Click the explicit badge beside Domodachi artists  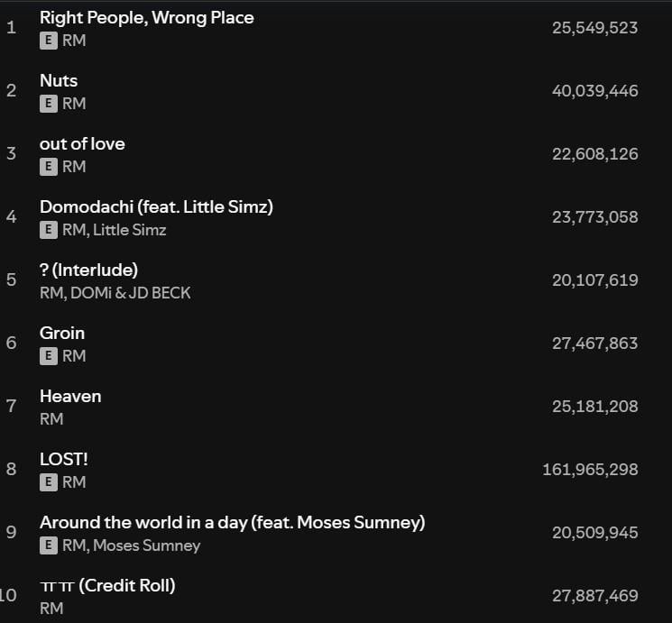[49, 230]
